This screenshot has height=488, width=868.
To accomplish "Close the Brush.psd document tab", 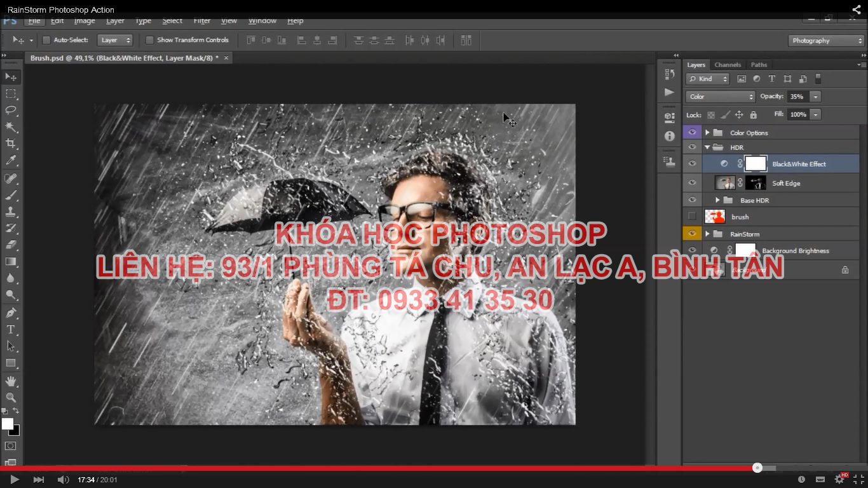I will click(x=226, y=58).
